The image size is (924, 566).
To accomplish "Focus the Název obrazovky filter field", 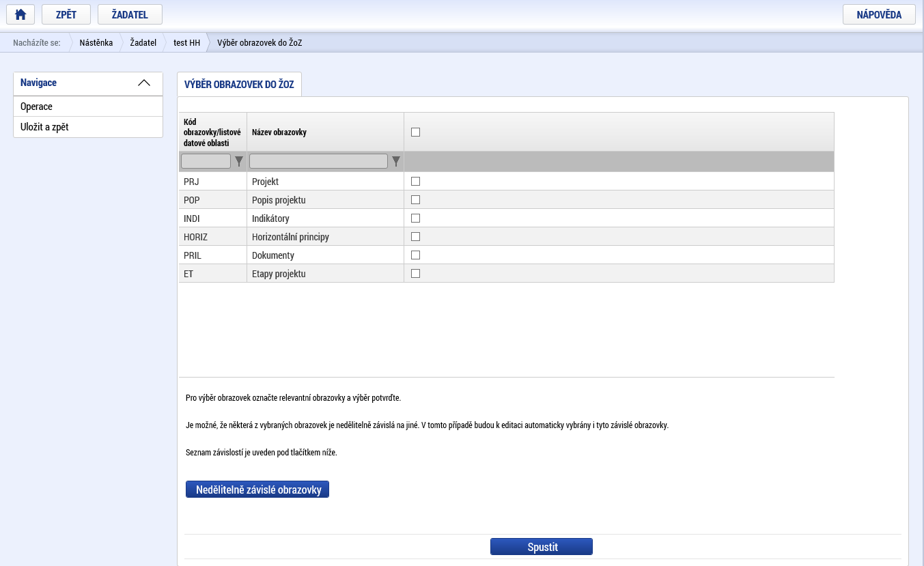I will (x=318, y=161).
